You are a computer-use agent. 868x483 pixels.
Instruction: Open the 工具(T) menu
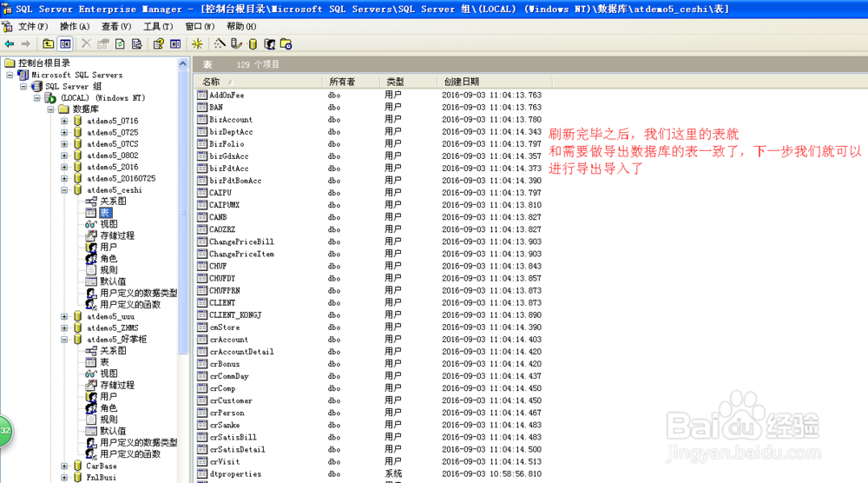(158, 26)
